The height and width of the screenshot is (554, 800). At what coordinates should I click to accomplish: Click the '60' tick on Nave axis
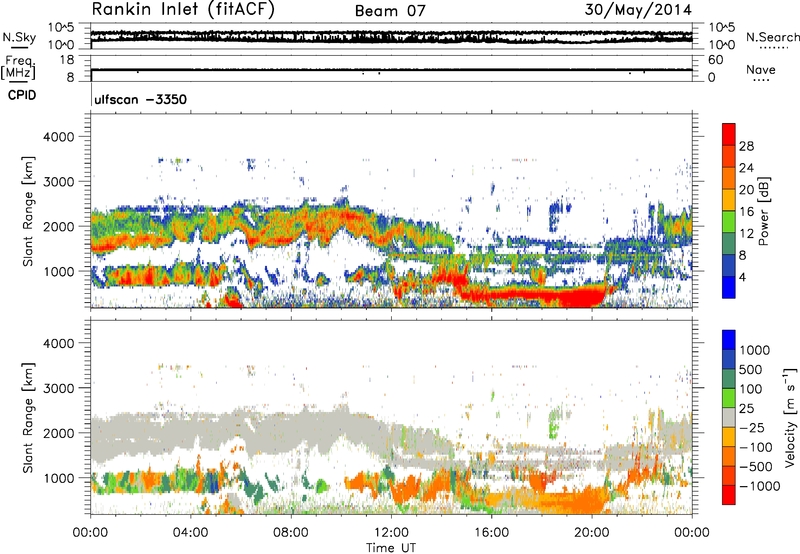[x=715, y=60]
